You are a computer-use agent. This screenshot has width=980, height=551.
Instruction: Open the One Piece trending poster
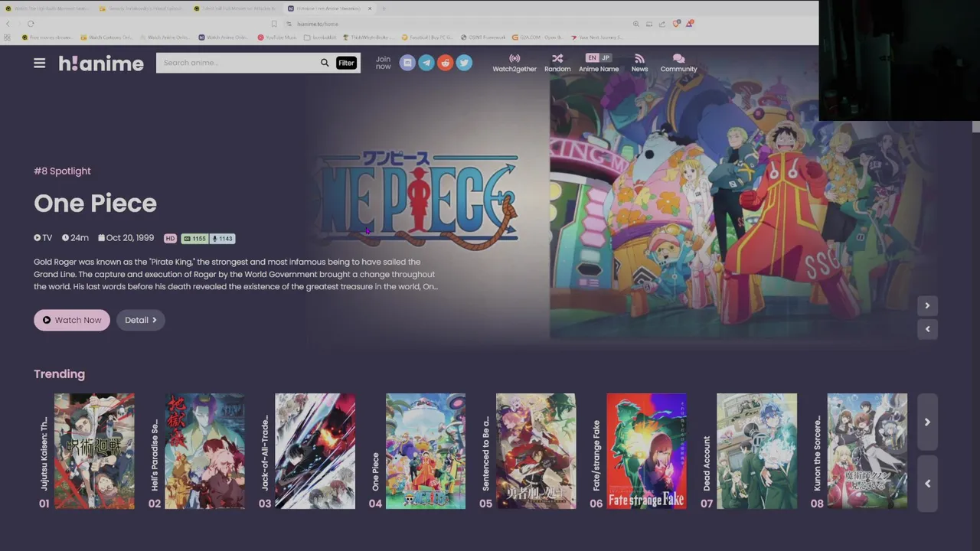click(x=425, y=452)
